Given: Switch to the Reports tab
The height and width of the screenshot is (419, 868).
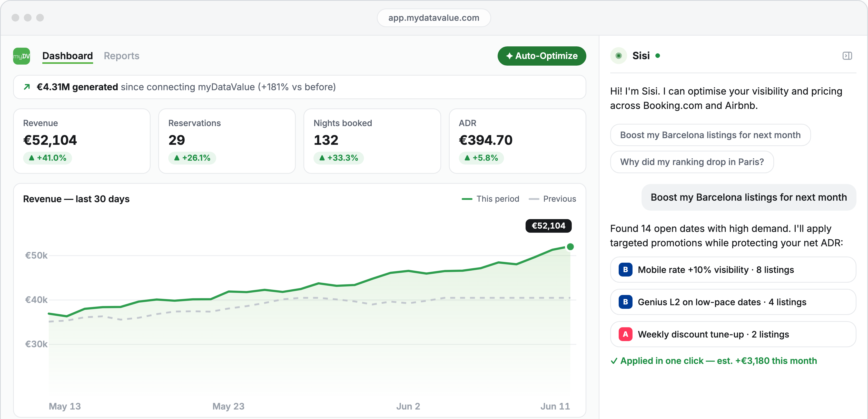Looking at the screenshot, I should pyautogui.click(x=121, y=56).
